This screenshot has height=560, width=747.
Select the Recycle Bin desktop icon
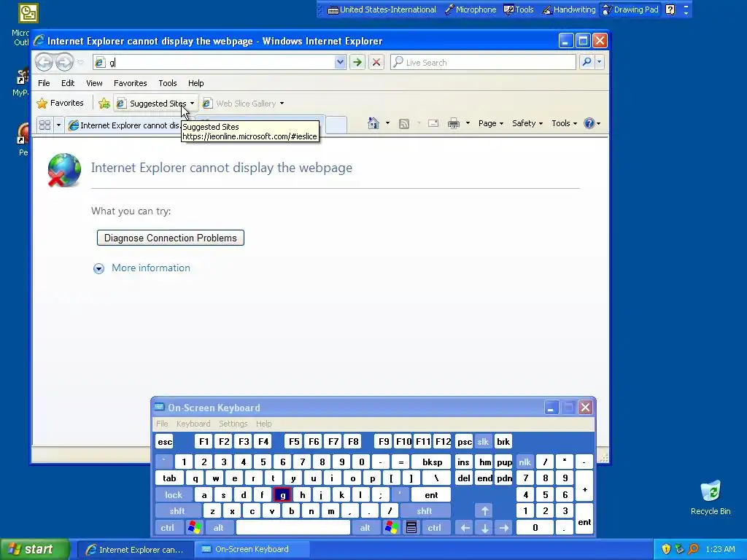pos(711,497)
